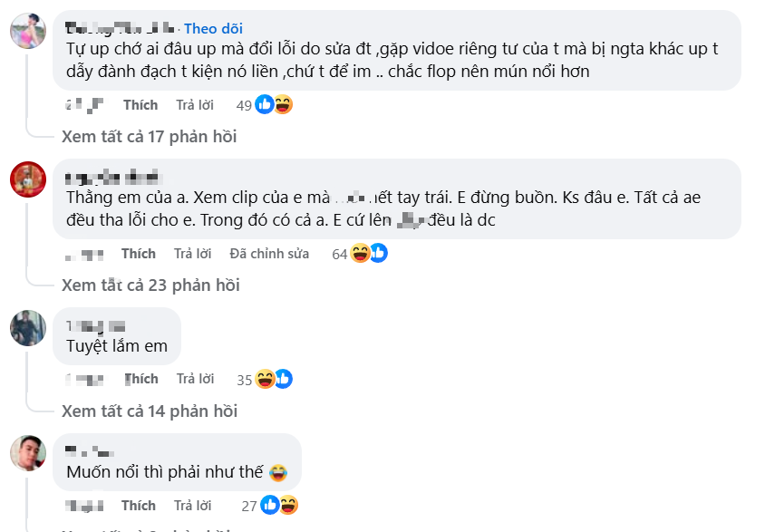The width and height of the screenshot is (765, 532).
Task: Open the first commenter's profile avatar
Action: point(27,29)
